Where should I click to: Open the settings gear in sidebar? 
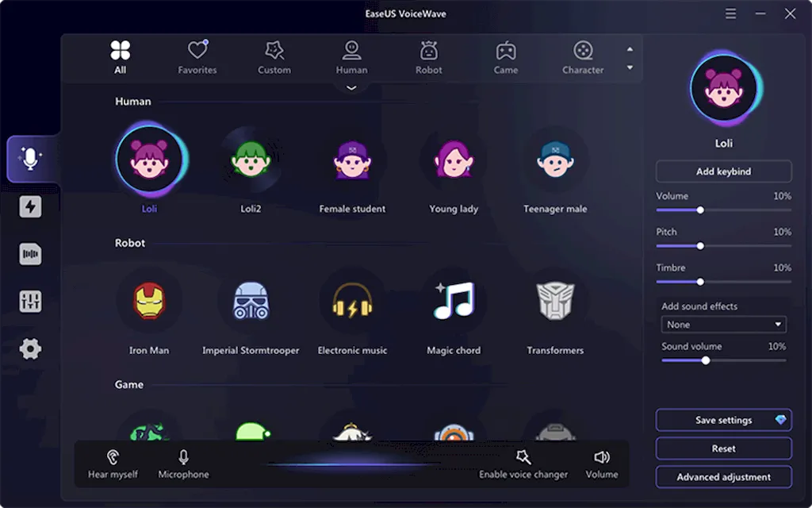coord(30,349)
